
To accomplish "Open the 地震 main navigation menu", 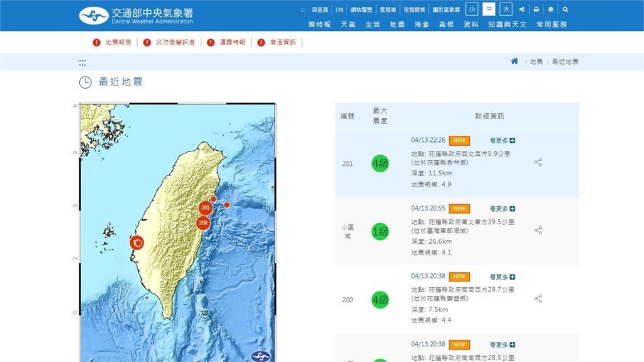I will (397, 25).
